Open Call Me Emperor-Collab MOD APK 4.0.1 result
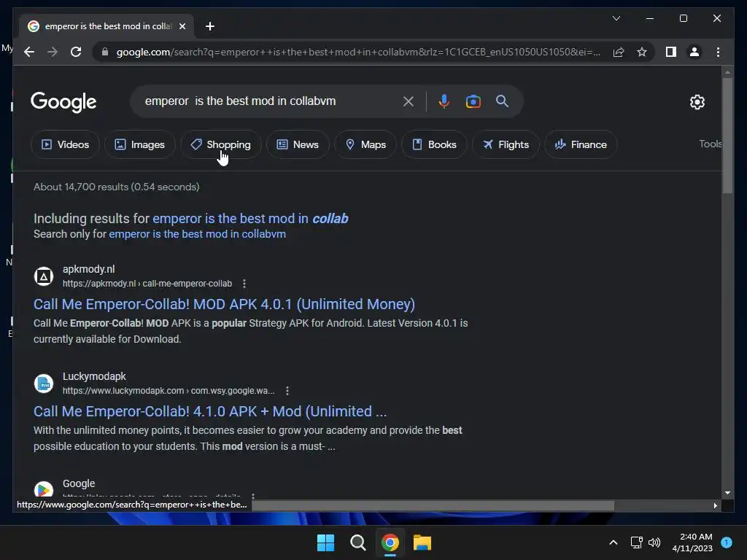The image size is (747, 560). (x=224, y=304)
